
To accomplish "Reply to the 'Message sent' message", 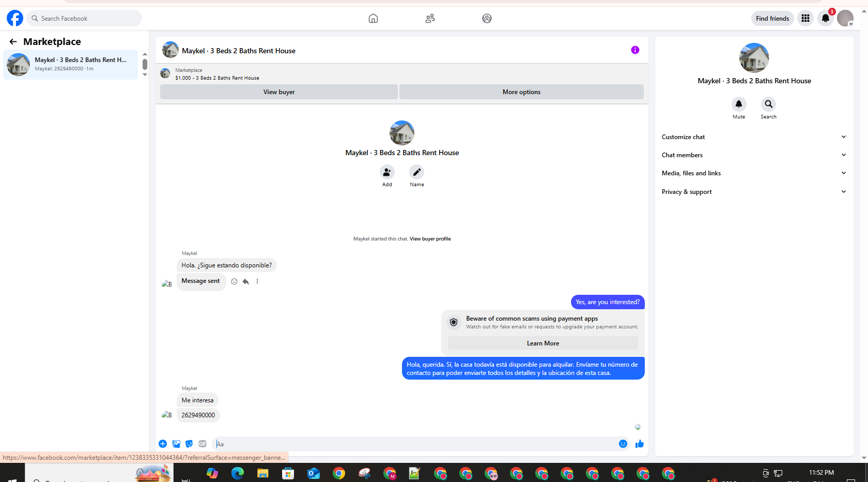I will 246,281.
